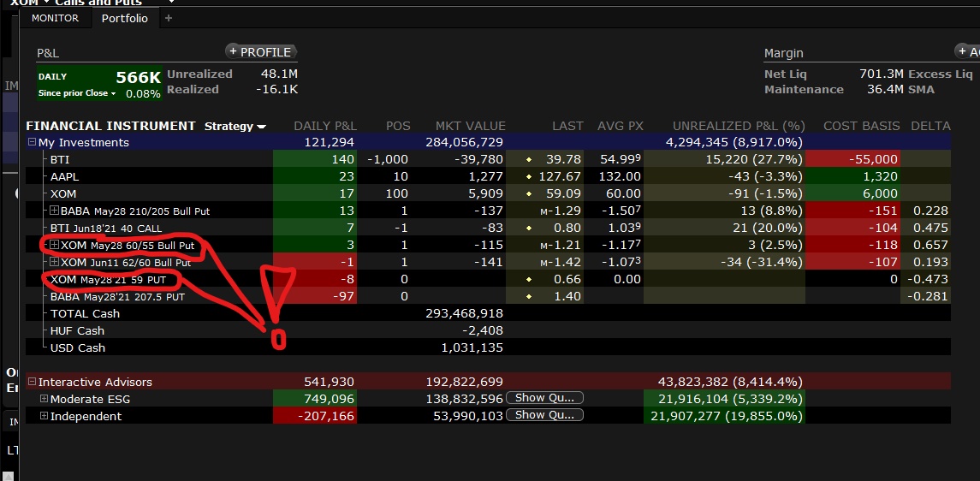The height and width of the screenshot is (481, 980).
Task: Add a new tab with plus icon
Action: click(x=168, y=18)
